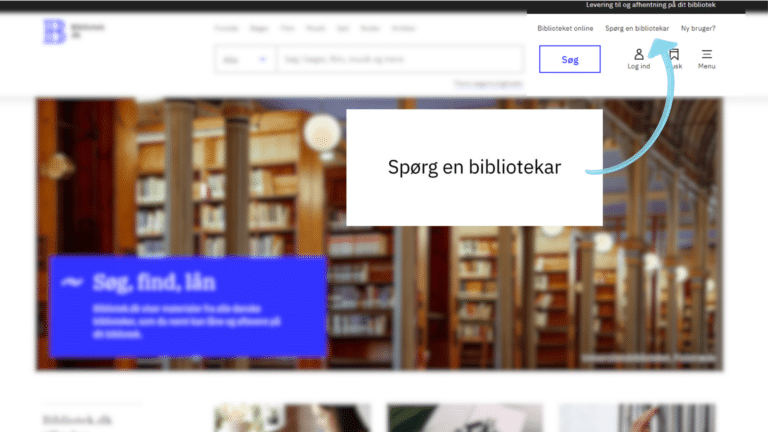This screenshot has height=432, width=768.
Task: Click the small link below the search field
Action: (488, 84)
